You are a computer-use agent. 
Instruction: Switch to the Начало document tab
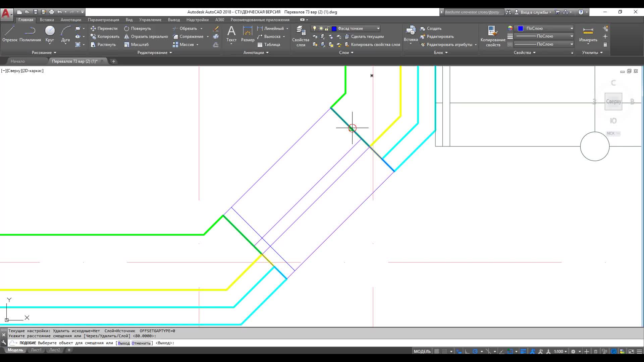coord(18,61)
